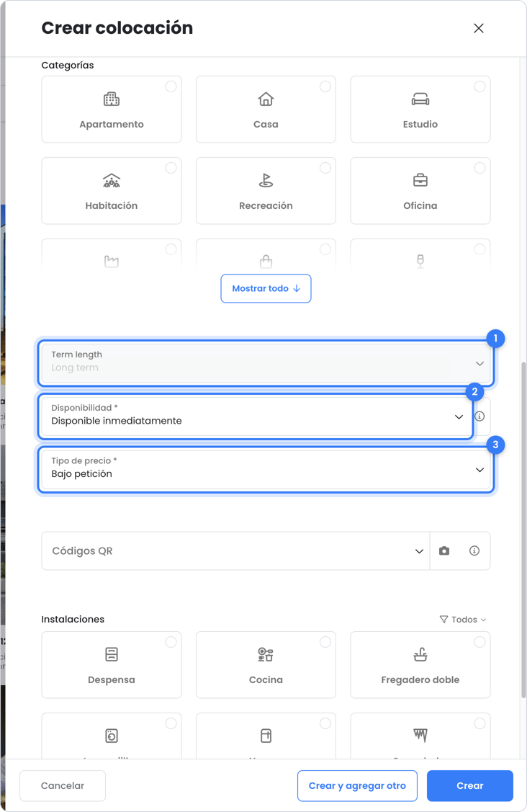Click the Todos filter funnel icon
This screenshot has width=527, height=812.
(443, 620)
